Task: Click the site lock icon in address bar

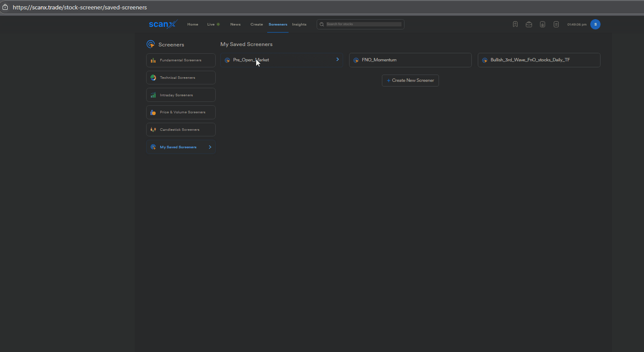Action: coord(5,7)
